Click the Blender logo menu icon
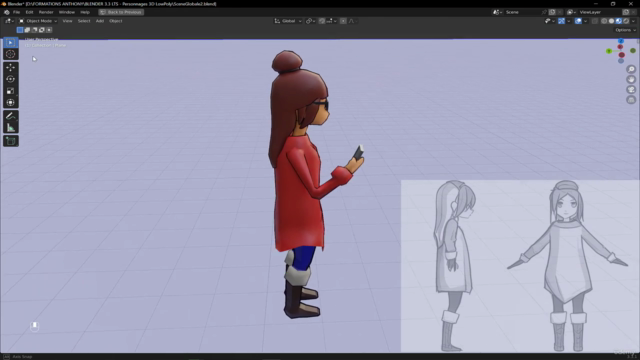The height and width of the screenshot is (360, 640). (x=7, y=12)
